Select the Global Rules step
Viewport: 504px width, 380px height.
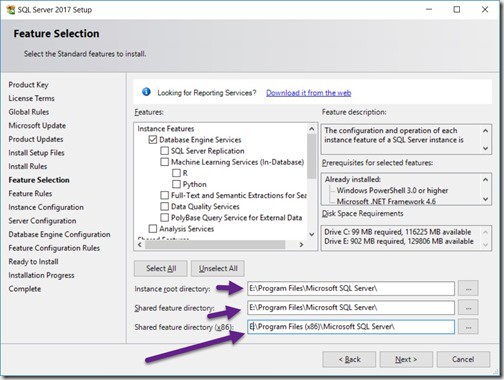click(29, 112)
